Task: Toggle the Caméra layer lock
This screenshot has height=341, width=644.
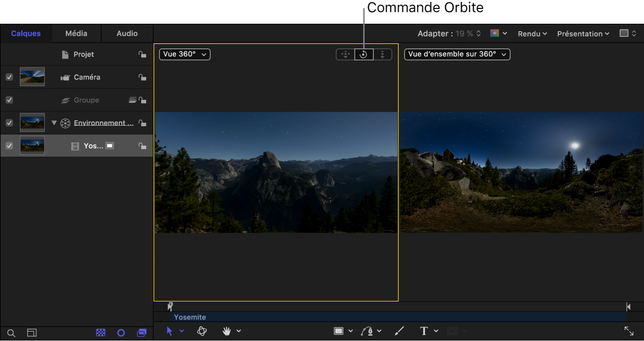Action: point(142,77)
